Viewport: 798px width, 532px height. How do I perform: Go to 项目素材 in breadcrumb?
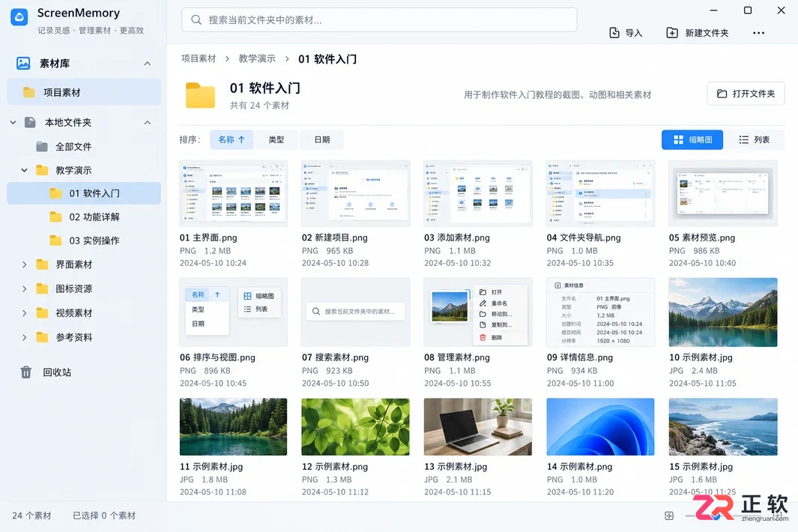click(x=199, y=58)
